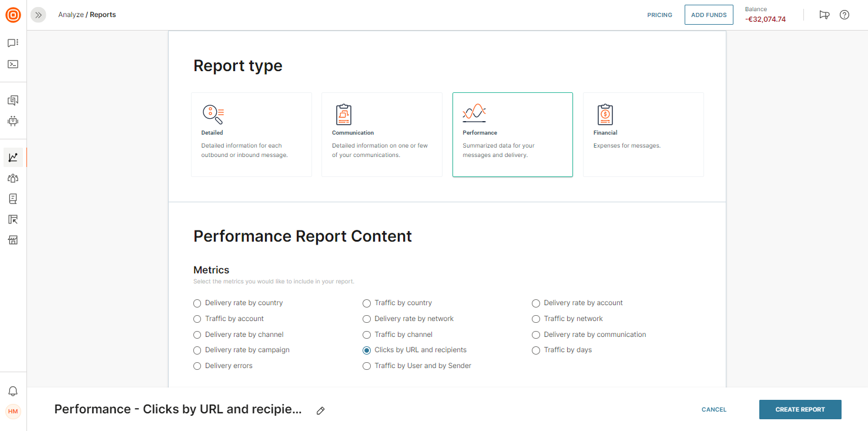Open the chat messages sidebar icon

(x=13, y=43)
